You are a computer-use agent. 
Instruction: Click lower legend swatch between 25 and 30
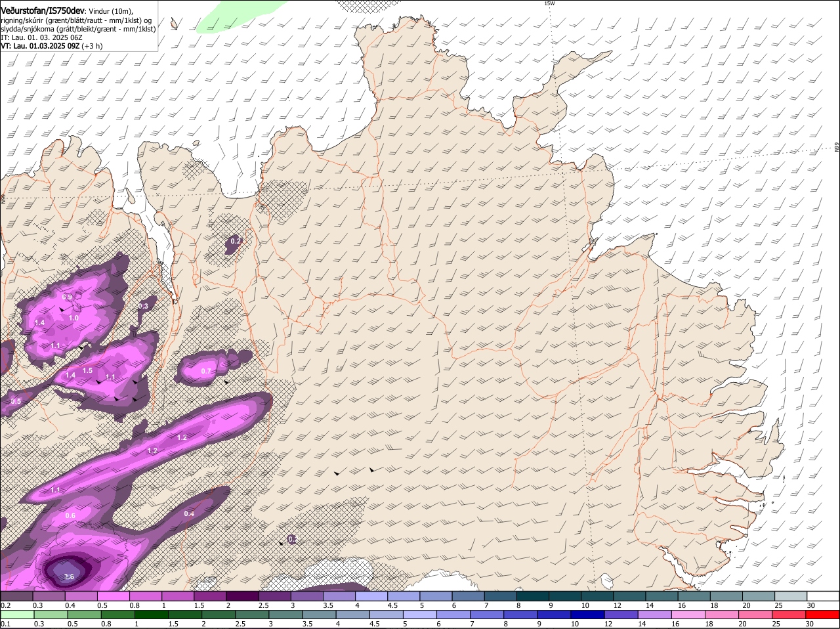[x=790, y=615]
